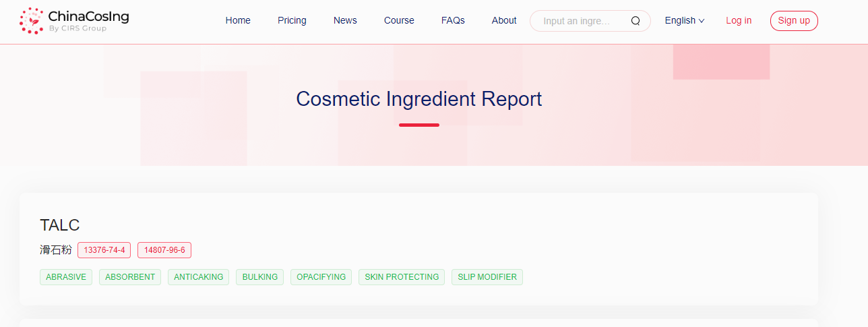This screenshot has width=868, height=327.
Task: Open the Pricing menu item
Action: click(292, 21)
